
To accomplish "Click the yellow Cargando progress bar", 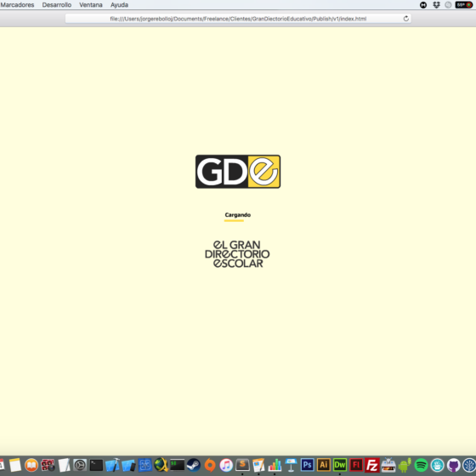I will click(x=234, y=221).
